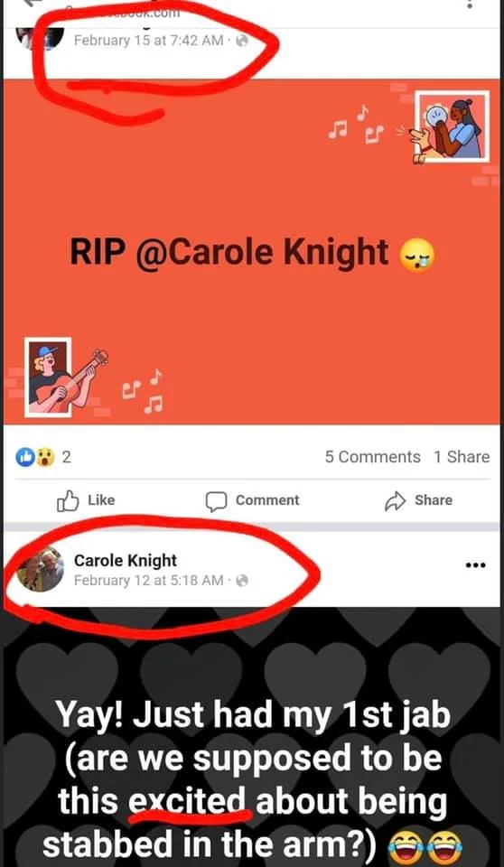Open the 5 Comments link
The image size is (504, 867).
point(372,457)
